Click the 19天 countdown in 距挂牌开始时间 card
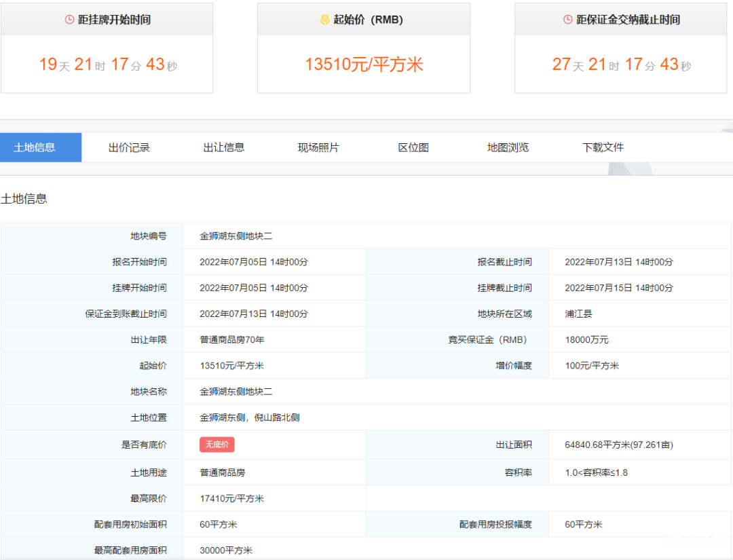 (54, 64)
